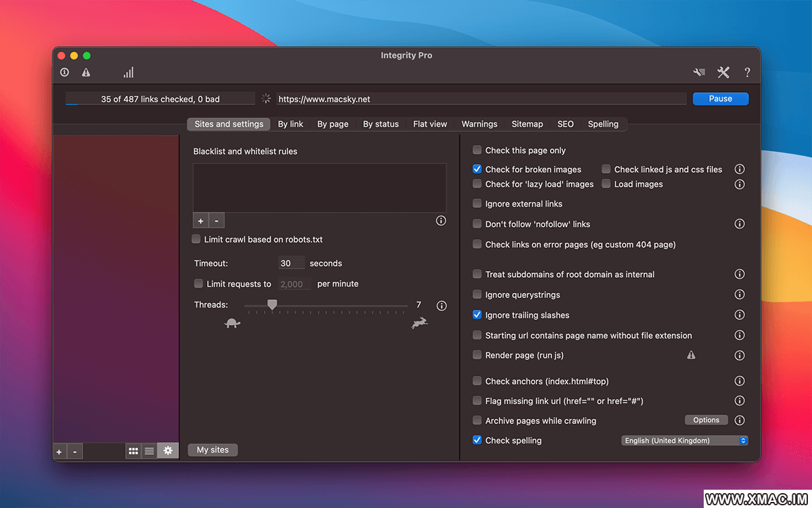Show info for Flag missing link url
This screenshot has width=812, height=508.
pyautogui.click(x=740, y=401)
